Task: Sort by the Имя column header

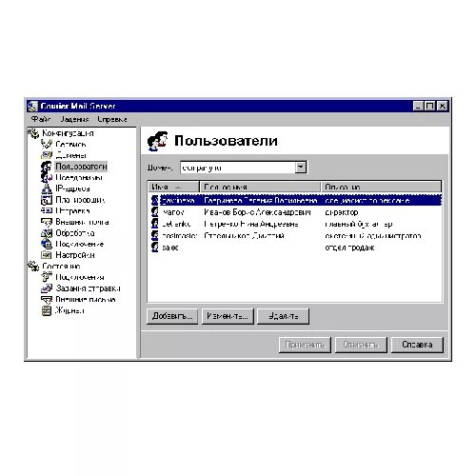Action: 173,187
